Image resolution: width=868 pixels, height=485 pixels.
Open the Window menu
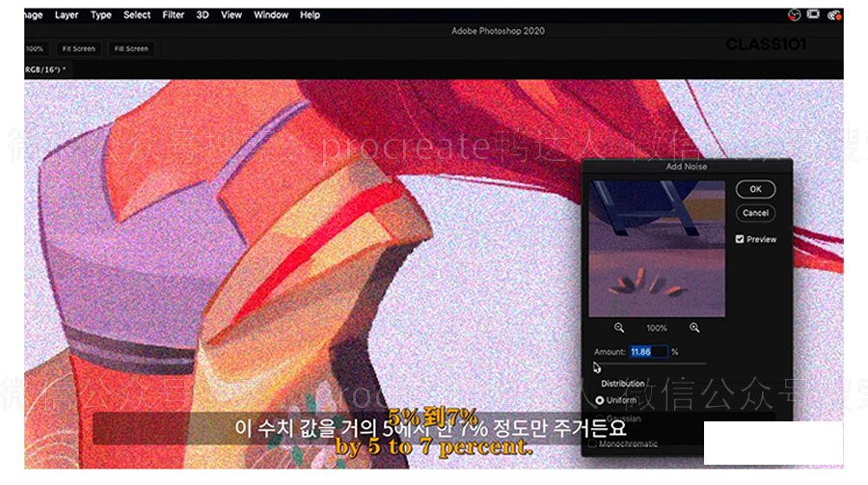(x=271, y=15)
